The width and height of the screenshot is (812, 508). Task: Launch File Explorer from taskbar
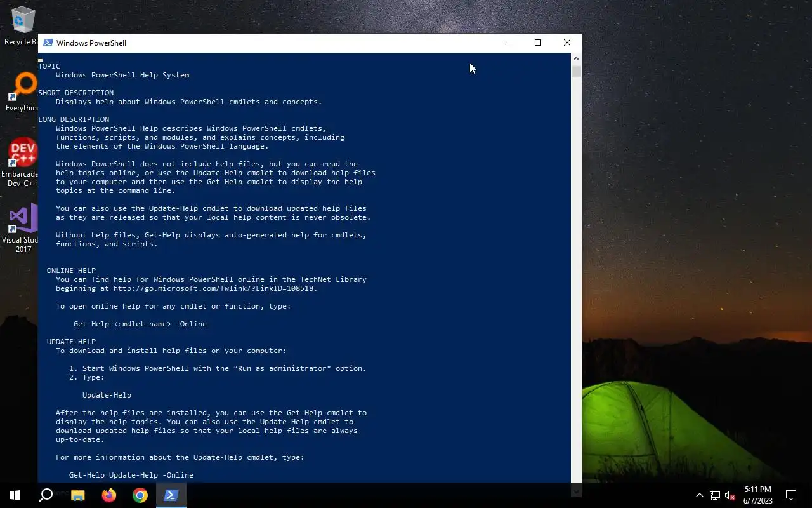tap(77, 495)
